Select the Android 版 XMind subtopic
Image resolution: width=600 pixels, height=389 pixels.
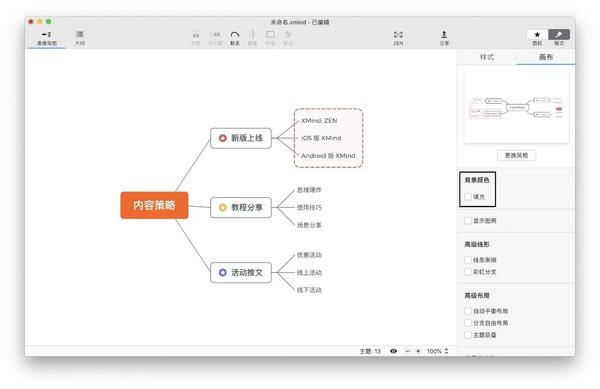pyautogui.click(x=328, y=156)
